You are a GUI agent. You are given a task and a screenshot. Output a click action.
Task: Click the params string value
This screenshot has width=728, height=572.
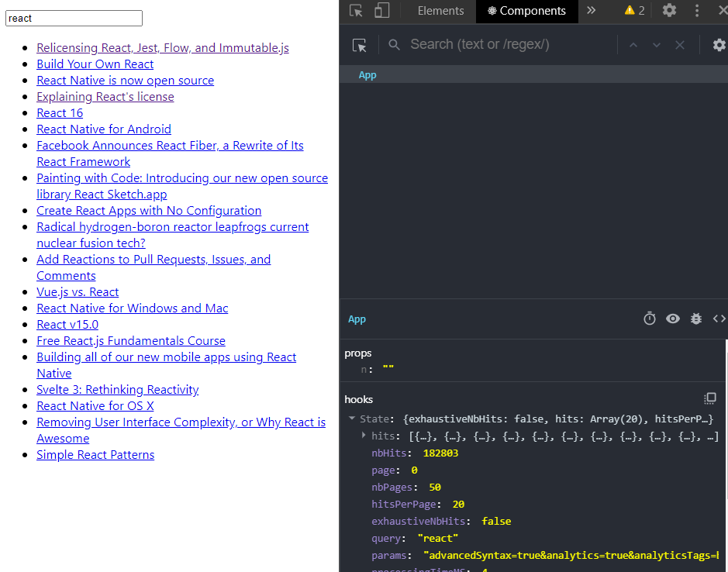tap(571, 555)
